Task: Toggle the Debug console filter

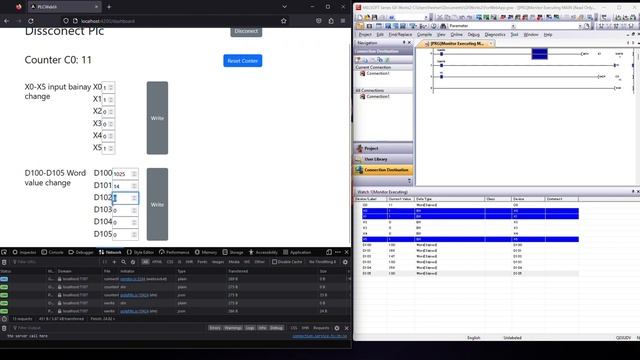Action: tap(276, 328)
